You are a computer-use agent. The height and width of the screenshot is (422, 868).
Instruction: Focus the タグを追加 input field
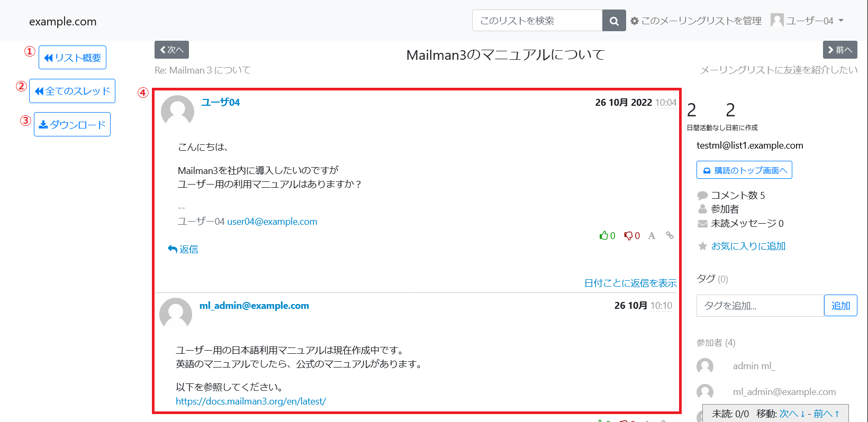pos(760,306)
